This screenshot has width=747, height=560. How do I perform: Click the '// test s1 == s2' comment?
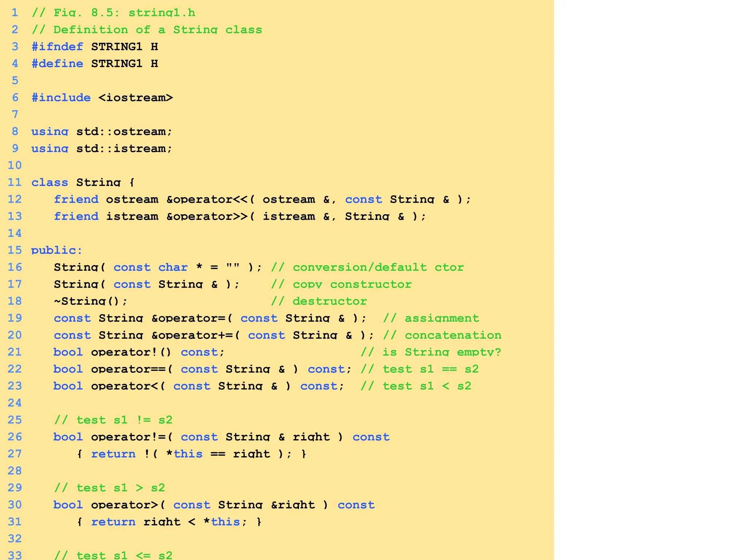click(419, 369)
